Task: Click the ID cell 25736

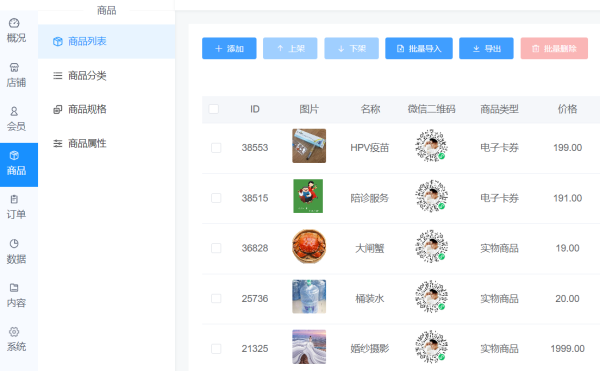Action: 255,298
